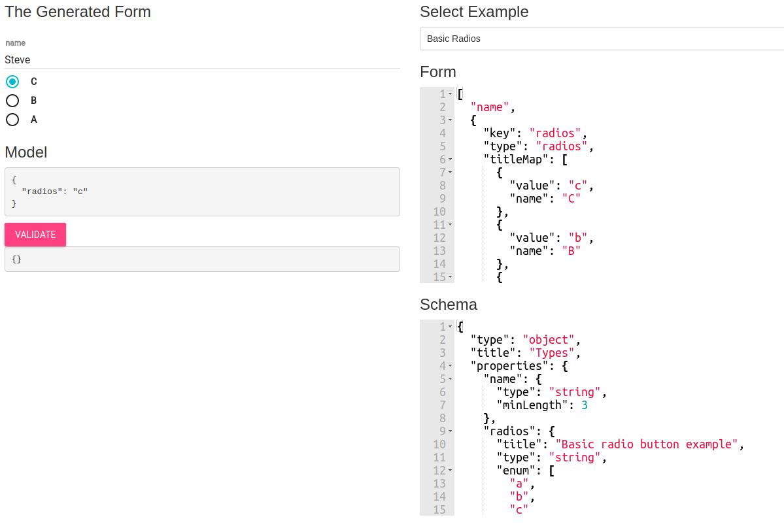Viewport: 784px width, 532px height.
Task: Fold the enum array at Schema line 12
Action: click(451, 471)
